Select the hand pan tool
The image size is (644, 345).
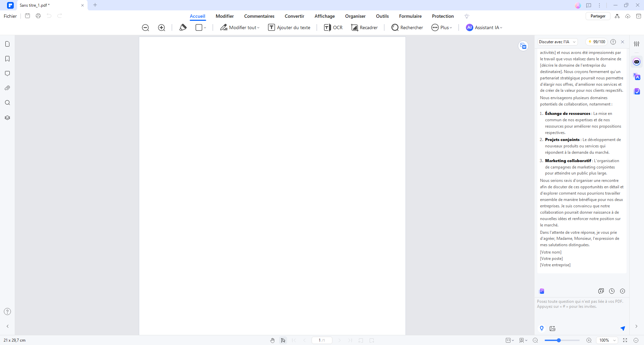click(x=272, y=340)
